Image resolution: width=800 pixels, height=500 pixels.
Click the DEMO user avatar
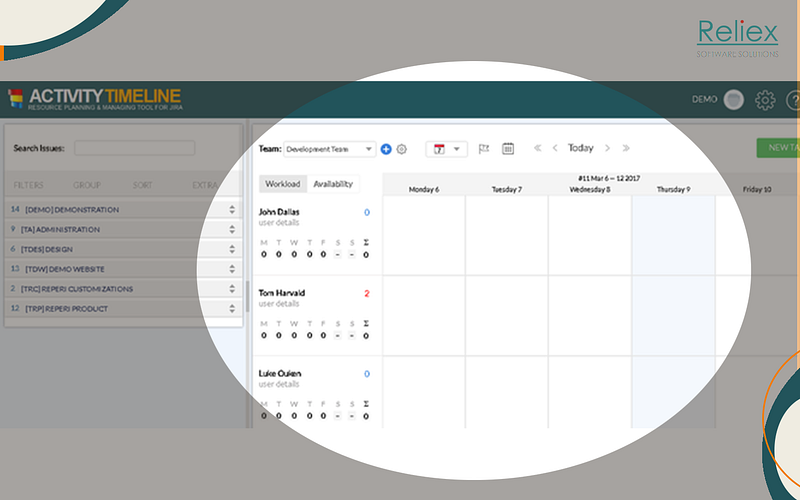click(734, 99)
